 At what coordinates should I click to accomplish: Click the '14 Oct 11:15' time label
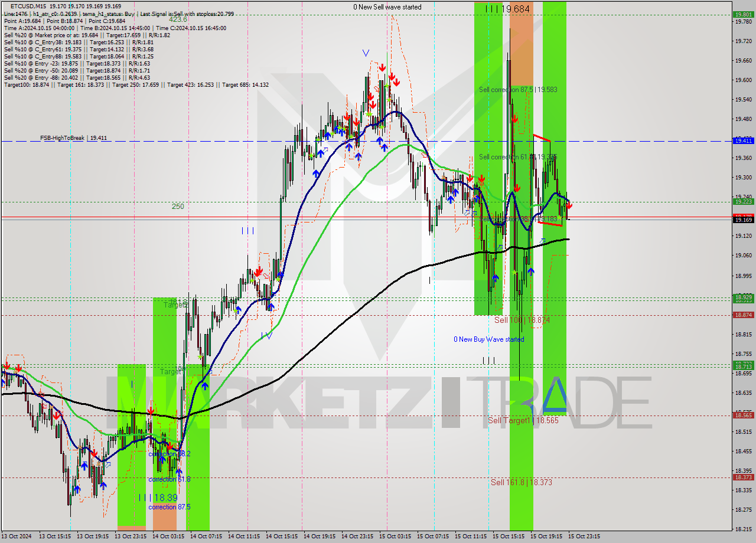[243, 537]
